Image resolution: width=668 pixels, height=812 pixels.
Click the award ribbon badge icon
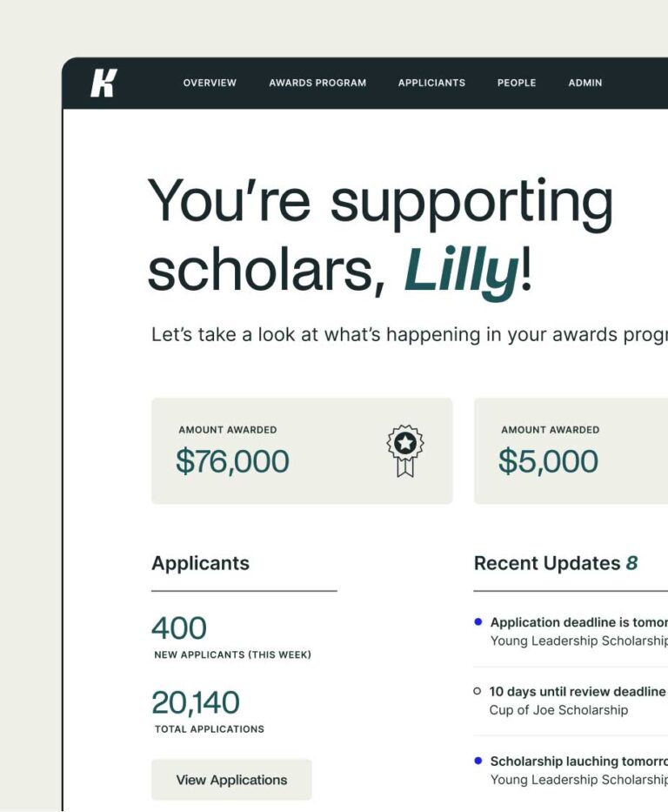(x=405, y=450)
